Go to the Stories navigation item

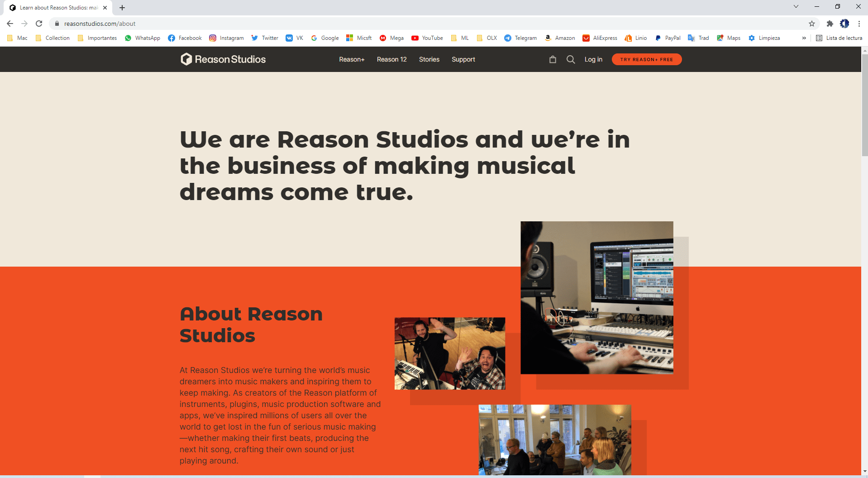(429, 59)
